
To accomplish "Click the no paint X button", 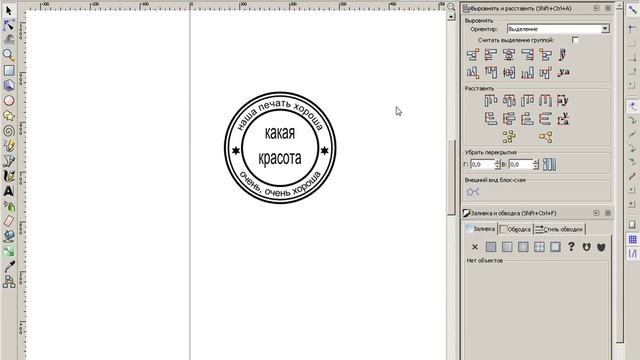I will 475,247.
